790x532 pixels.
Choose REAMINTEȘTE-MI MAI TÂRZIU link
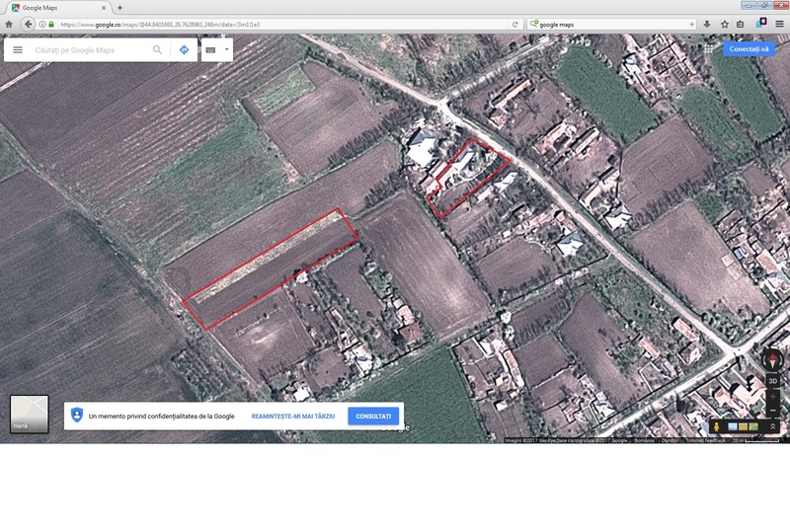293,417
